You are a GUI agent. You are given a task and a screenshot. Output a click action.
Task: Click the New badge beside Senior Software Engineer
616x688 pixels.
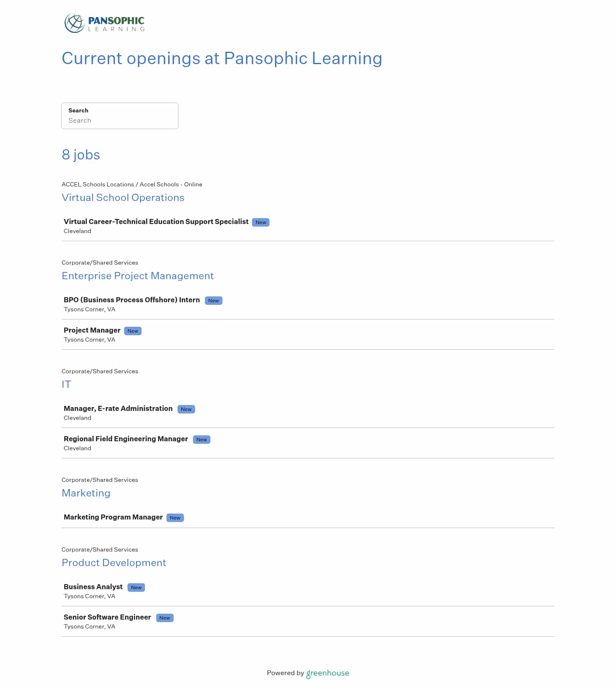(x=165, y=618)
